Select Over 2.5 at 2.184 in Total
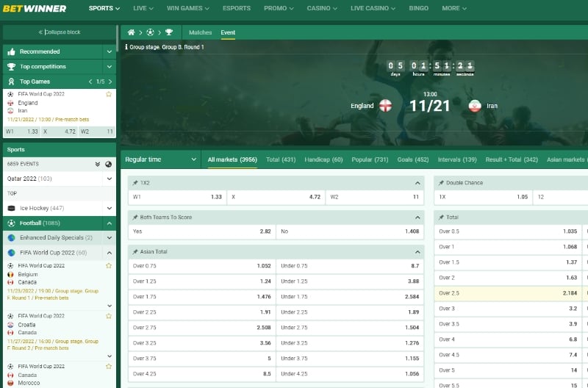This screenshot has height=388, width=588. 508,293
